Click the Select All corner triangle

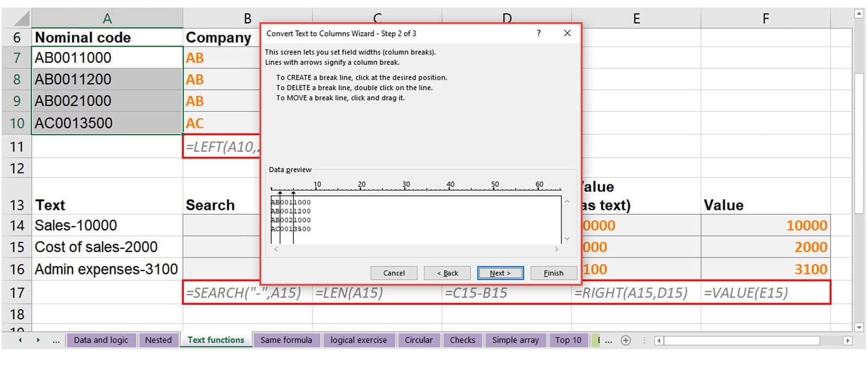pos(16,18)
